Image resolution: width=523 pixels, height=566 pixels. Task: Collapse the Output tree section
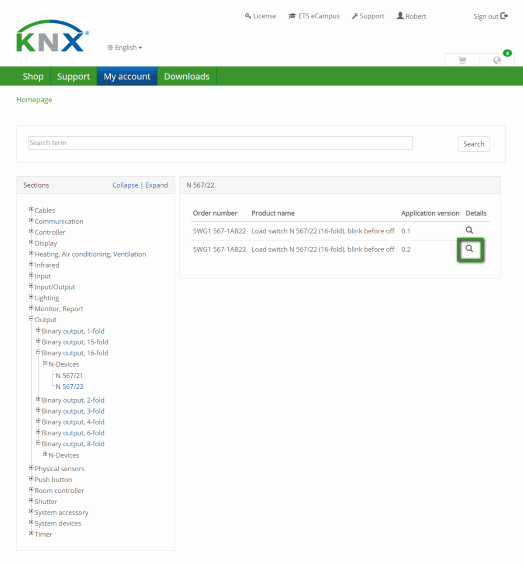click(31, 318)
